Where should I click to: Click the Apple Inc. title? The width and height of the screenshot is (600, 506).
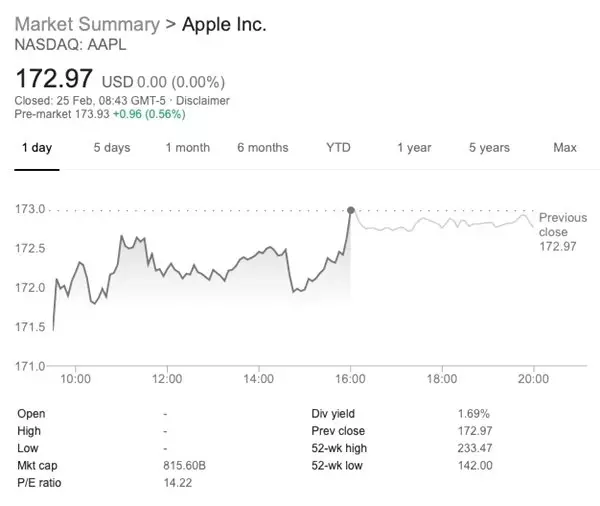click(x=224, y=24)
